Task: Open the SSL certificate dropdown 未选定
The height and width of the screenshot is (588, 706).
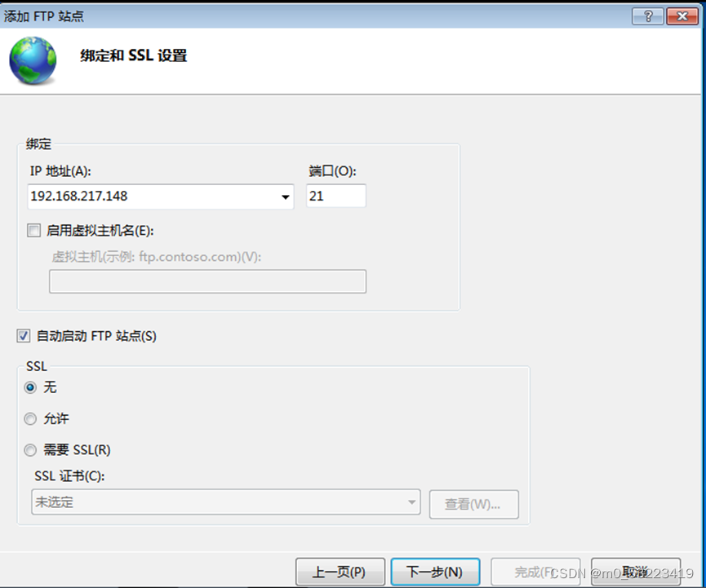Action: [226, 502]
